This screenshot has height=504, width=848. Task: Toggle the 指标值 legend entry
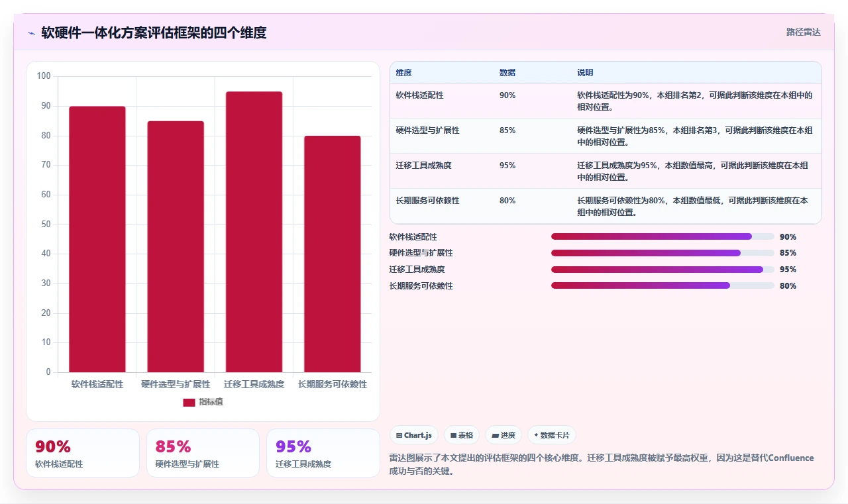tap(203, 402)
